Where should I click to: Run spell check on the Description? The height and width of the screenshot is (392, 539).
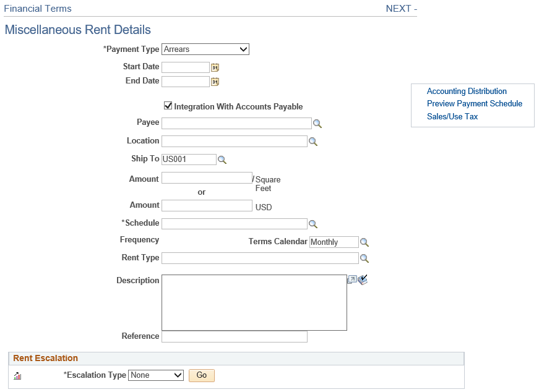(x=363, y=279)
